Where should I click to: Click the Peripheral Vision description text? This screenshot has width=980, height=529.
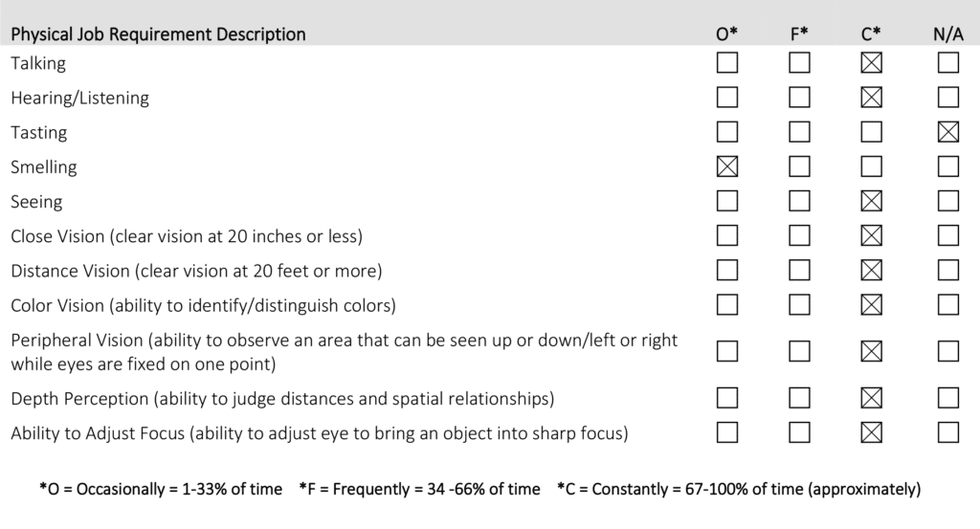point(344,352)
